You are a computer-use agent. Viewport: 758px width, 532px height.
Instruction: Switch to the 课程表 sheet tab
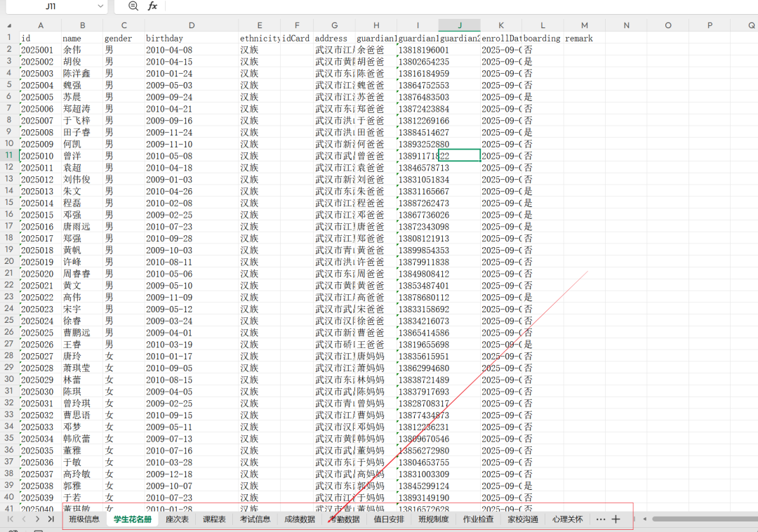point(214,519)
